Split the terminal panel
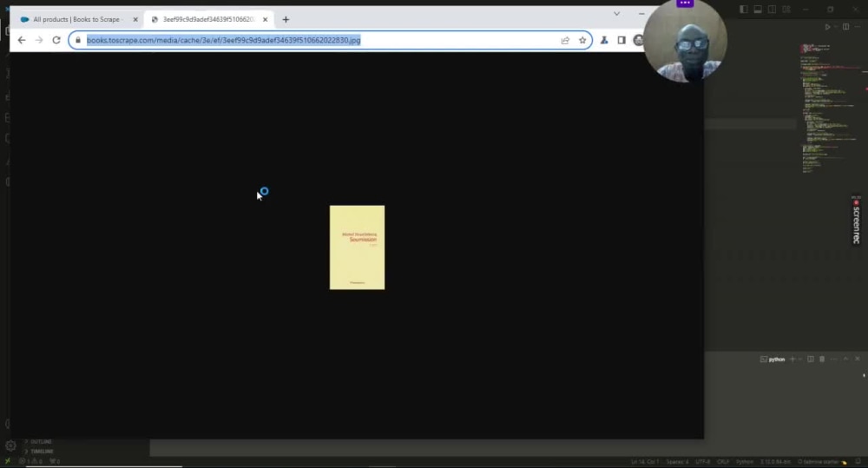This screenshot has width=868, height=468. tap(811, 359)
